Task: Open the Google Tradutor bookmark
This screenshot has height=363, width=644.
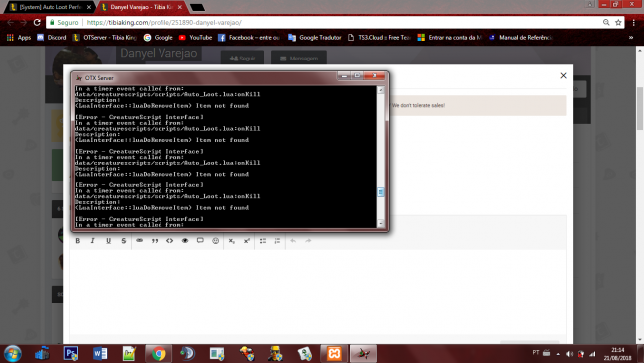Action: [315, 38]
